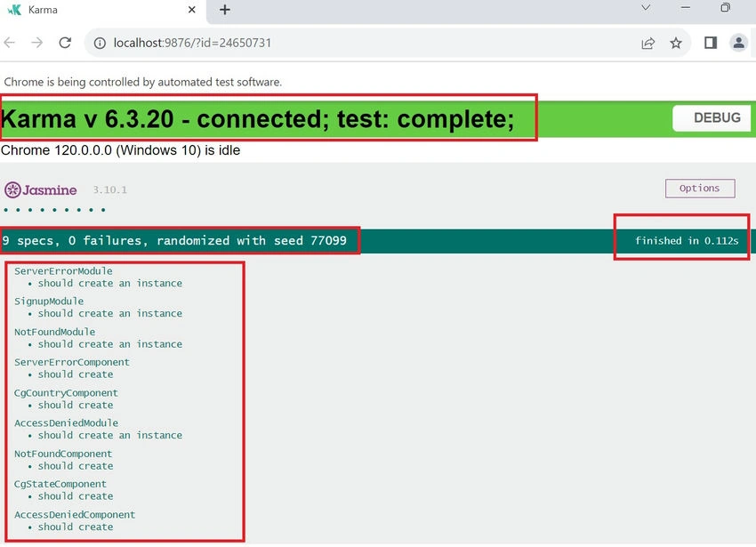This screenshot has width=756, height=547.
Task: Open the CgStateComponent suite
Action: tap(60, 484)
